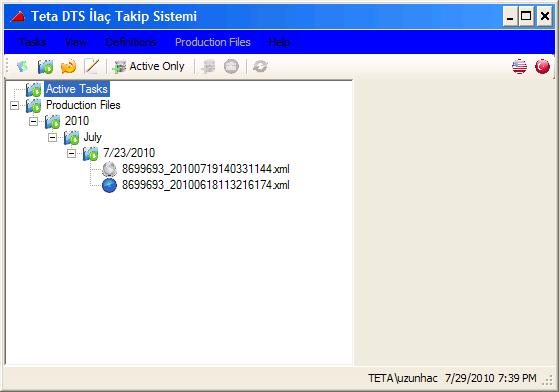
Task: Click the blue folder toolbar icon with green badge
Action: 46,66
